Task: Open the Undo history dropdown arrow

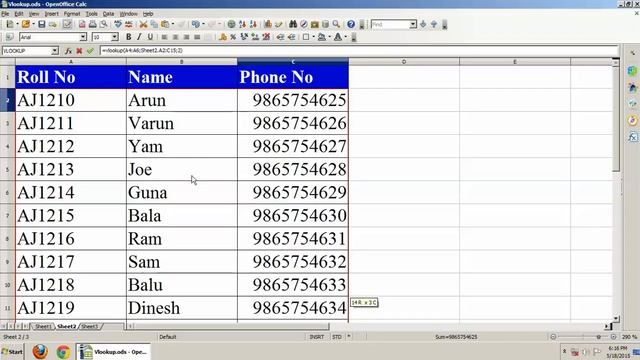Action: tap(203, 24)
